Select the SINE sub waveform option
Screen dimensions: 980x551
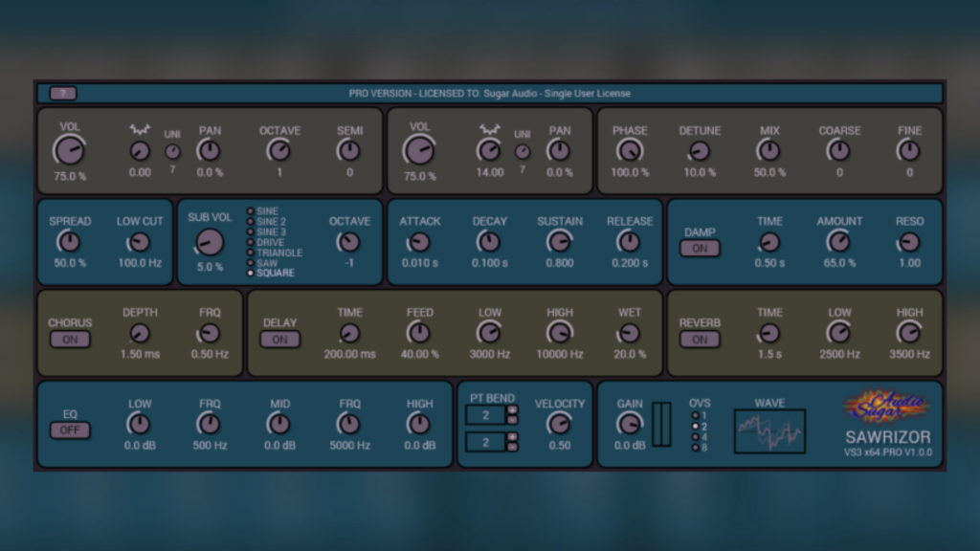(251, 210)
